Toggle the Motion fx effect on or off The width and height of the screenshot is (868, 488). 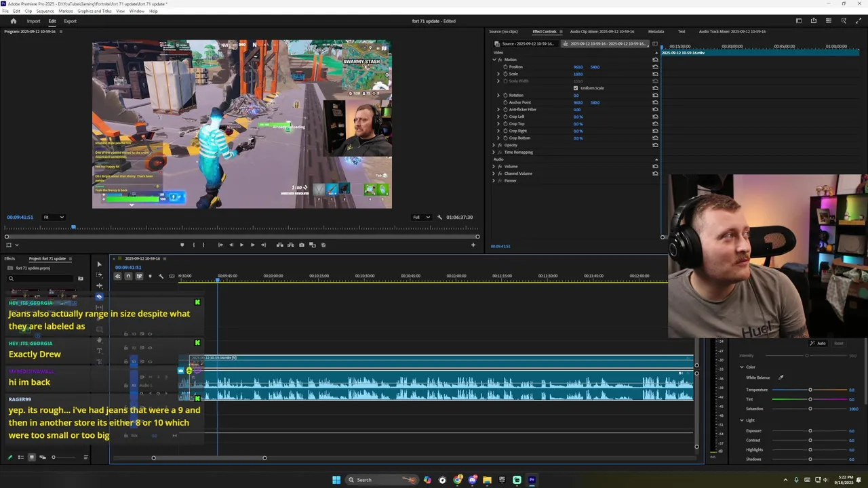[500, 60]
